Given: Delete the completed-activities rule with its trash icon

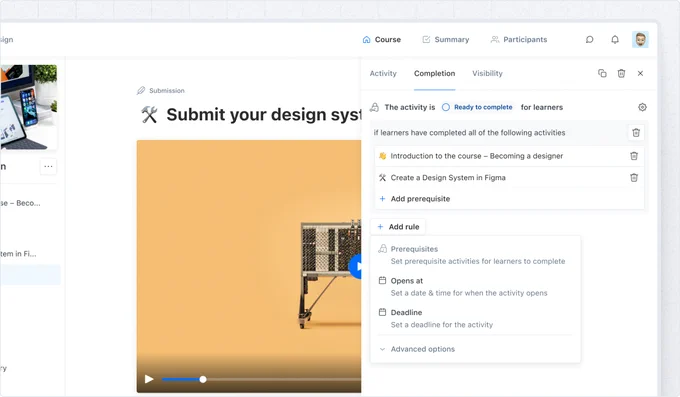Looking at the screenshot, I should pos(636,133).
